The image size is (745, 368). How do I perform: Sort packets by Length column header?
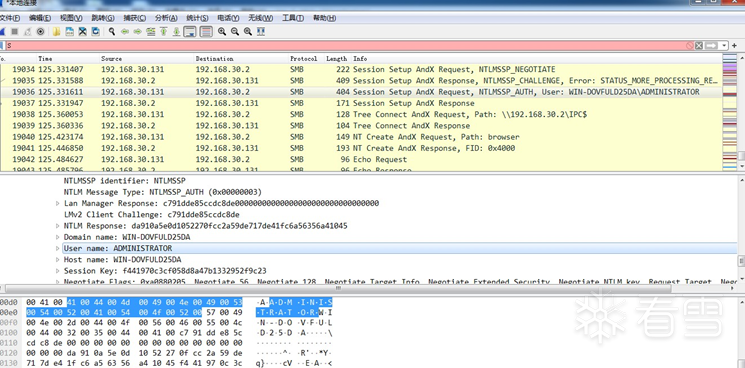(337, 58)
